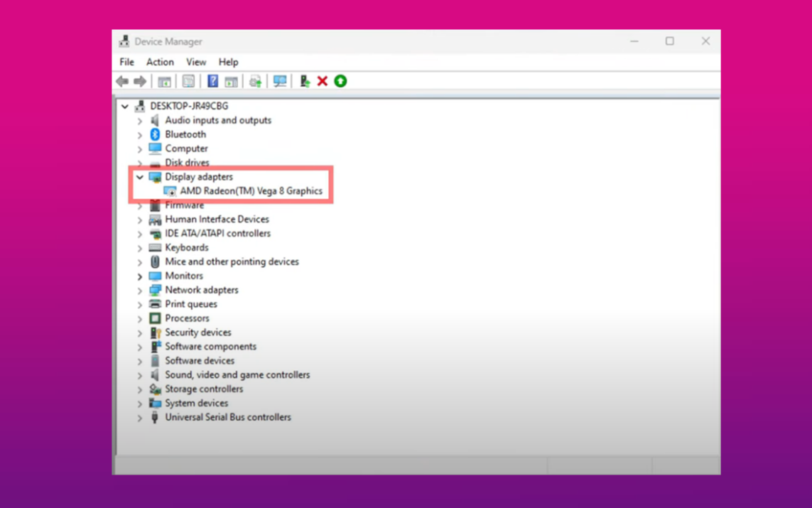Select AMD Radeon(TM) Vega 8 Graphics device
Image resolution: width=812 pixels, height=508 pixels.
point(251,191)
